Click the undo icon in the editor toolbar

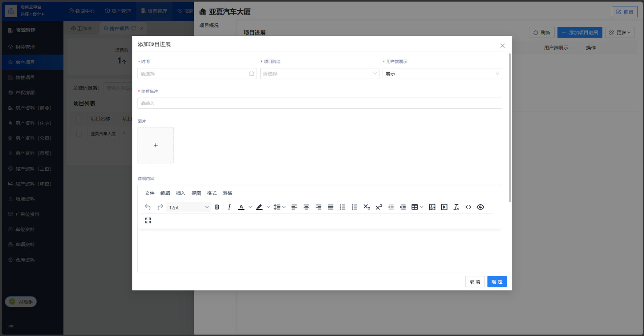[x=148, y=207]
